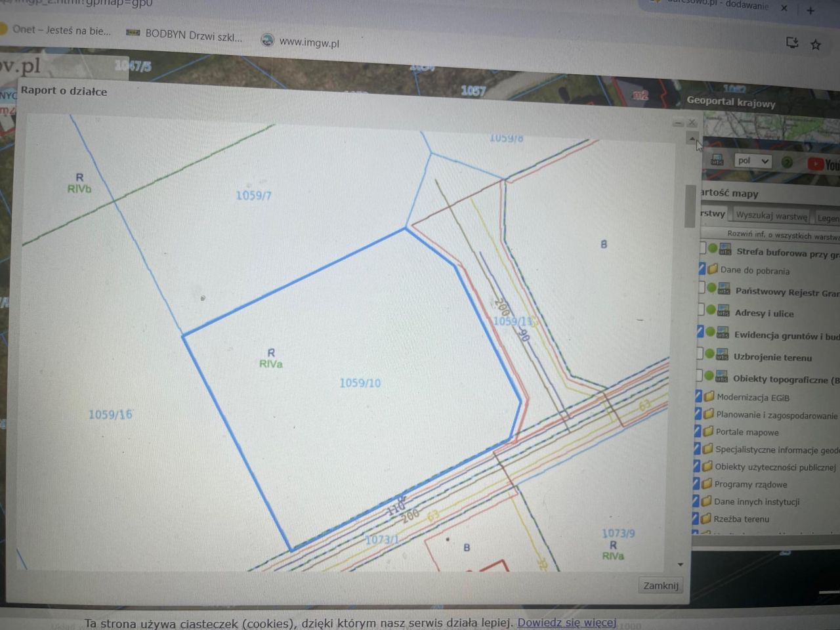Enable the Adresy i ulice layer checkbox

point(701,308)
